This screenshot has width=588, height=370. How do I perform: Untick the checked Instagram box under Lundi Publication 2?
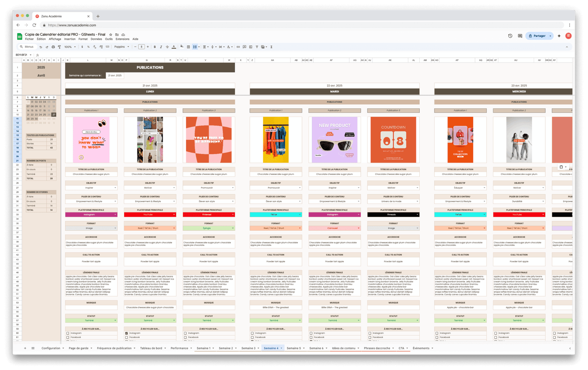pyautogui.click(x=126, y=333)
